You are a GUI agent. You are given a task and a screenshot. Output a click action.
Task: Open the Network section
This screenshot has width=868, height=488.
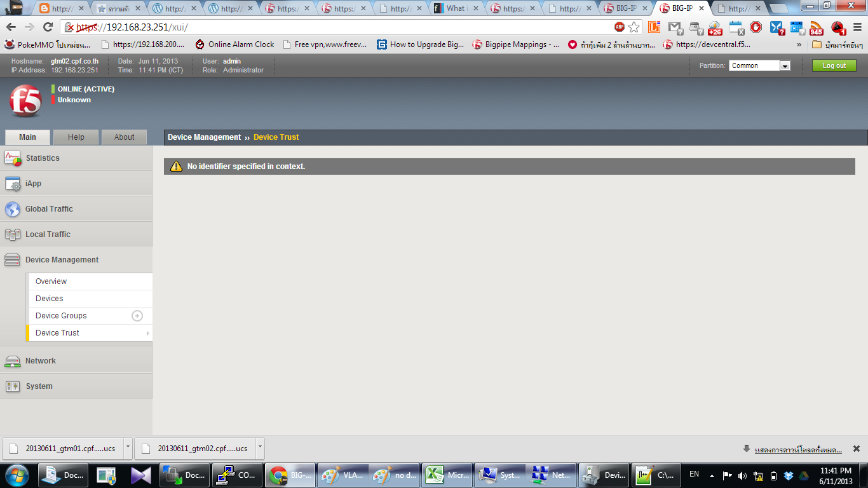(x=76, y=361)
